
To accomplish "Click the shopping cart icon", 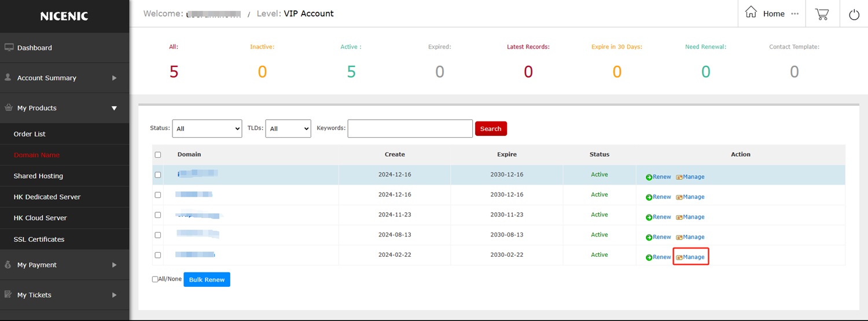I will (x=822, y=14).
